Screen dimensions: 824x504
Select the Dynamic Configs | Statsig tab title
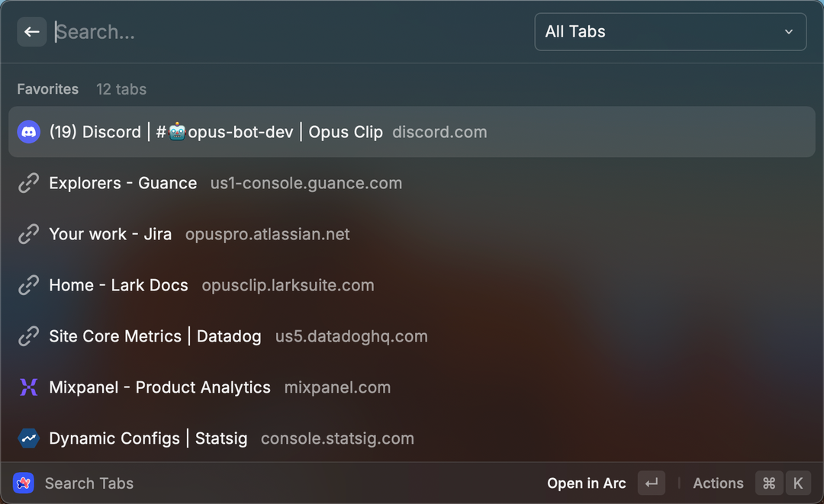pos(148,438)
